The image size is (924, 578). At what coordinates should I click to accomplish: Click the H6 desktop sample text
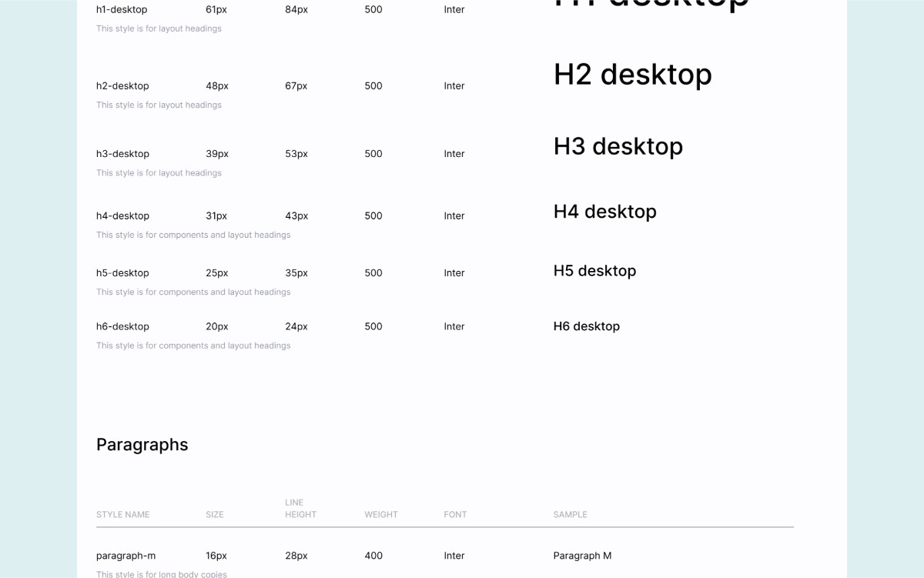pyautogui.click(x=586, y=326)
